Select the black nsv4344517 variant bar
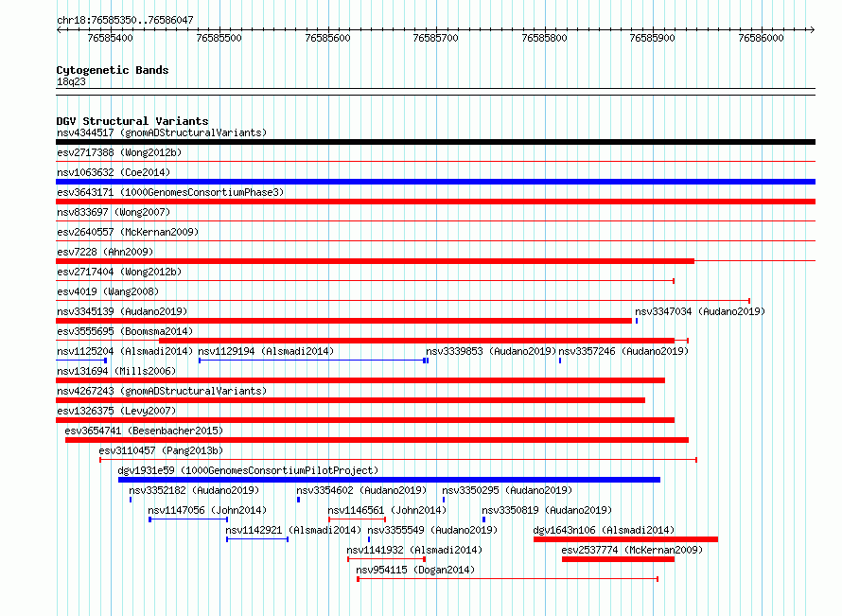The height and width of the screenshot is (616, 842). 435,142
